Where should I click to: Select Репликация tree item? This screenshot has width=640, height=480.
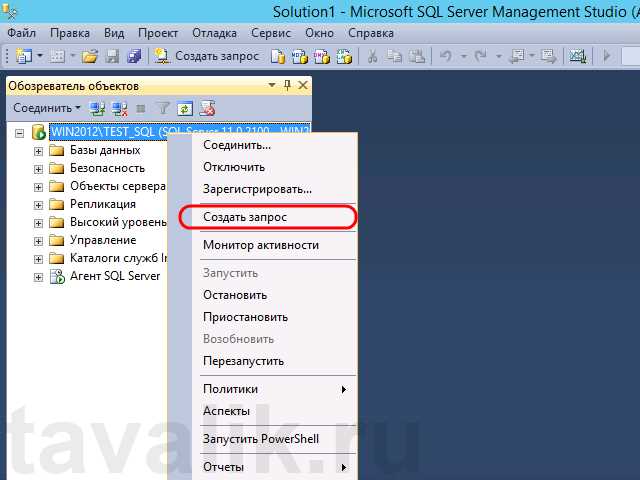(103, 204)
